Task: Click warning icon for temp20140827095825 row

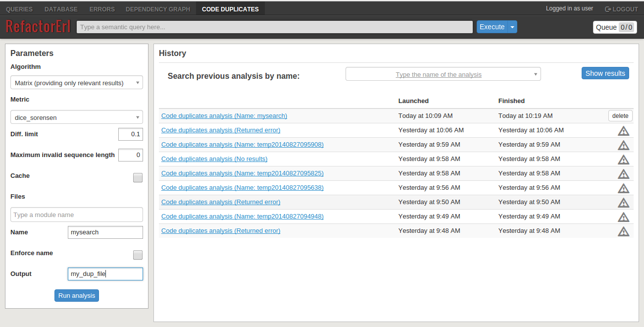Action: (623, 174)
